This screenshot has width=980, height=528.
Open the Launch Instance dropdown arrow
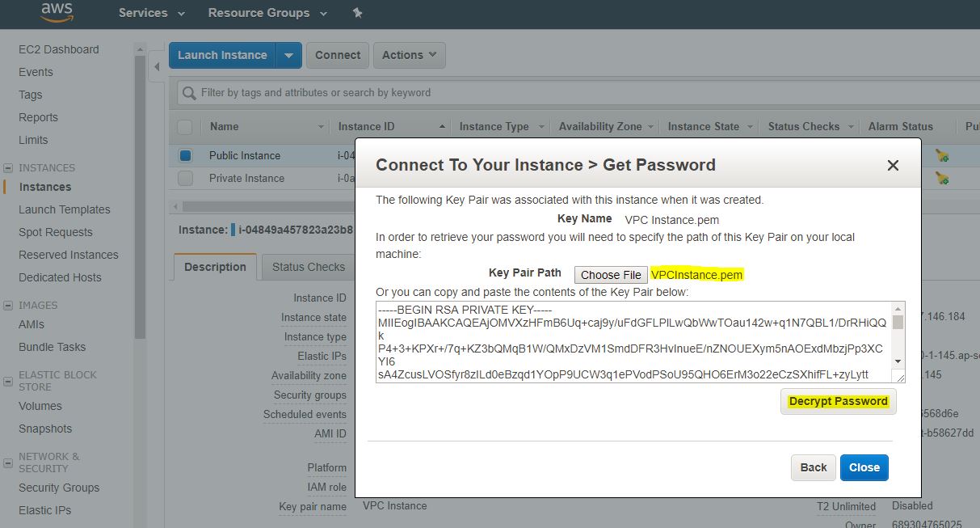288,55
